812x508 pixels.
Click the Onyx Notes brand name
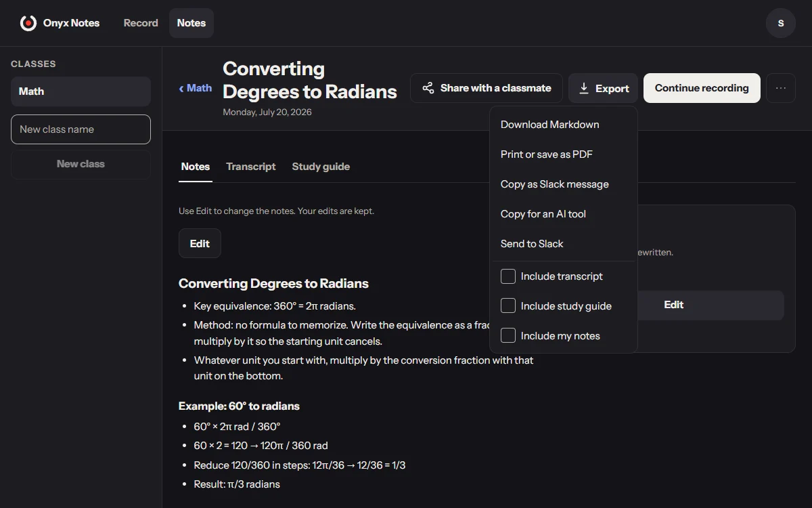click(71, 23)
